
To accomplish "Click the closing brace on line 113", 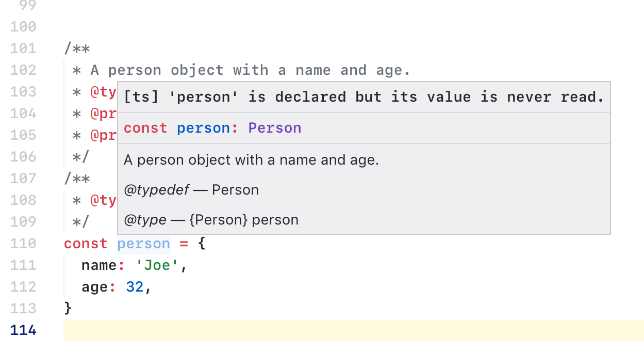I will point(68,308).
